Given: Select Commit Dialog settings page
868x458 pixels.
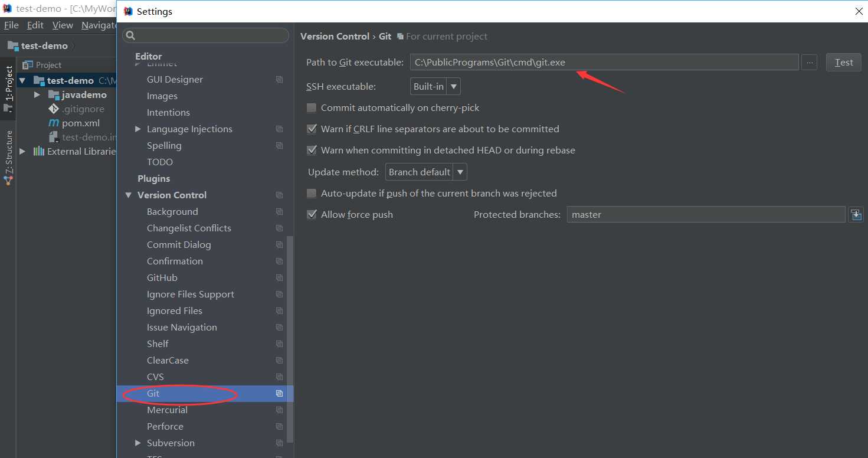Looking at the screenshot, I should point(178,245).
